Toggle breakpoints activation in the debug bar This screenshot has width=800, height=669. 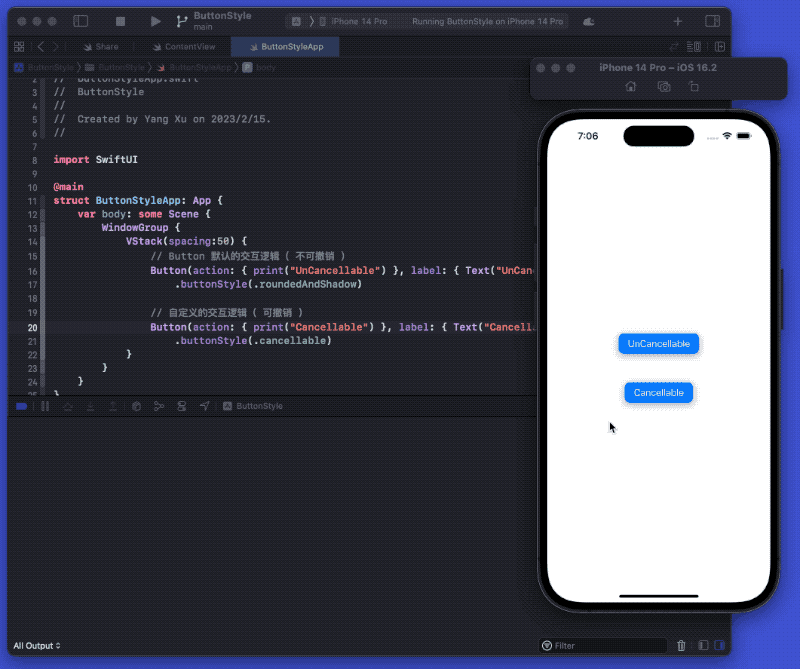21,406
